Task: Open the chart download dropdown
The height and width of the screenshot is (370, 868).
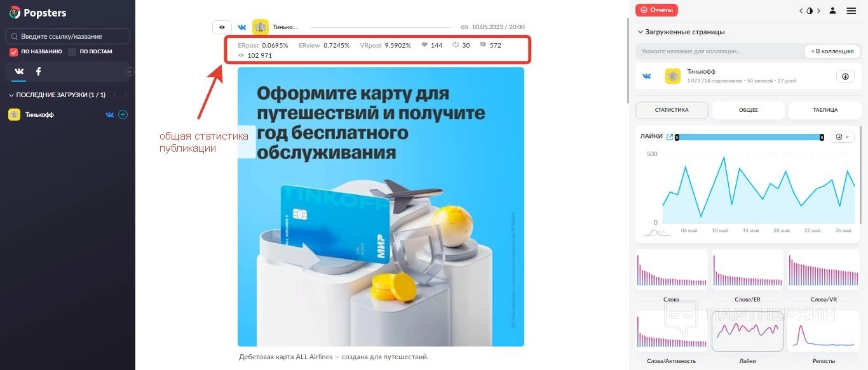Action: (x=842, y=137)
